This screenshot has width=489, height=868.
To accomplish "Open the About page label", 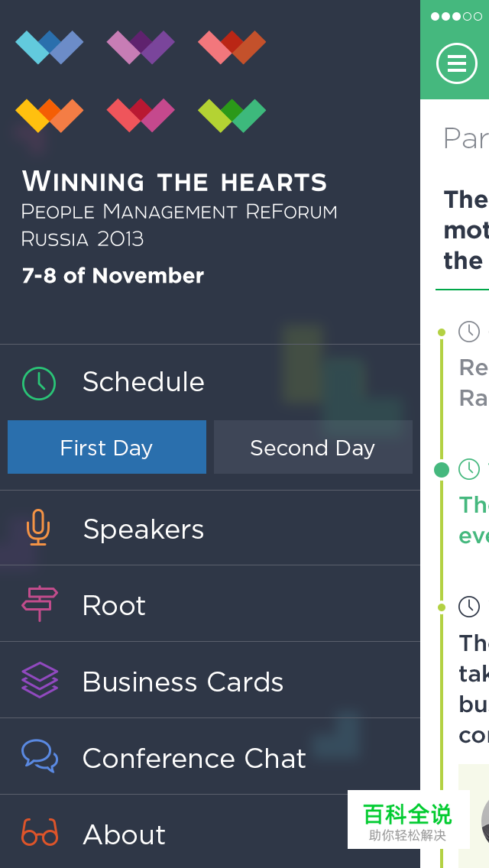I will tap(124, 834).
